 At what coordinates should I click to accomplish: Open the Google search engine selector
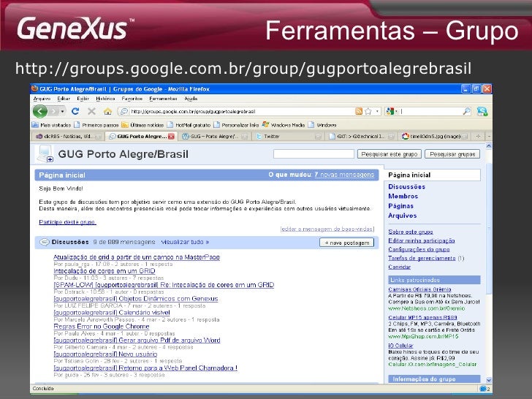(x=392, y=111)
